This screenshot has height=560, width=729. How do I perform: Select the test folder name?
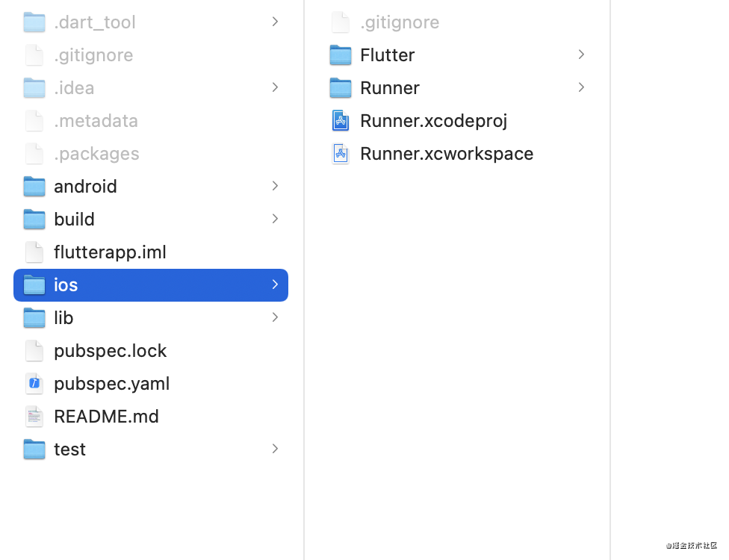tap(69, 449)
